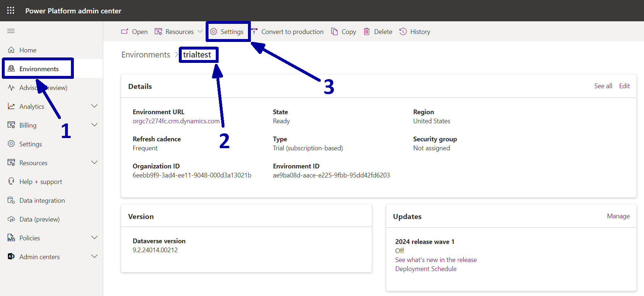Click the Billing icon in sidebar

12,125
